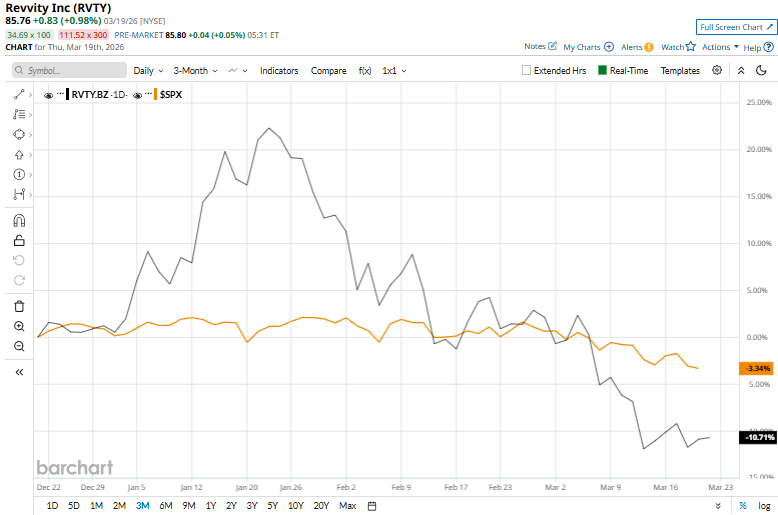This screenshot has width=778, height=515.
Task: Click the Full Screen Chart button
Action: (x=736, y=27)
